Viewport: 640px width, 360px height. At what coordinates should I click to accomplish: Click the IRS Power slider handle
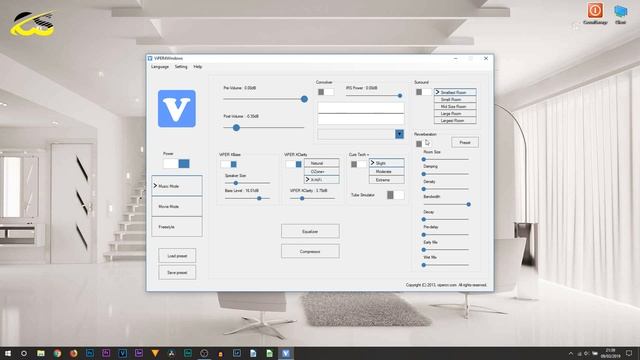(400, 96)
